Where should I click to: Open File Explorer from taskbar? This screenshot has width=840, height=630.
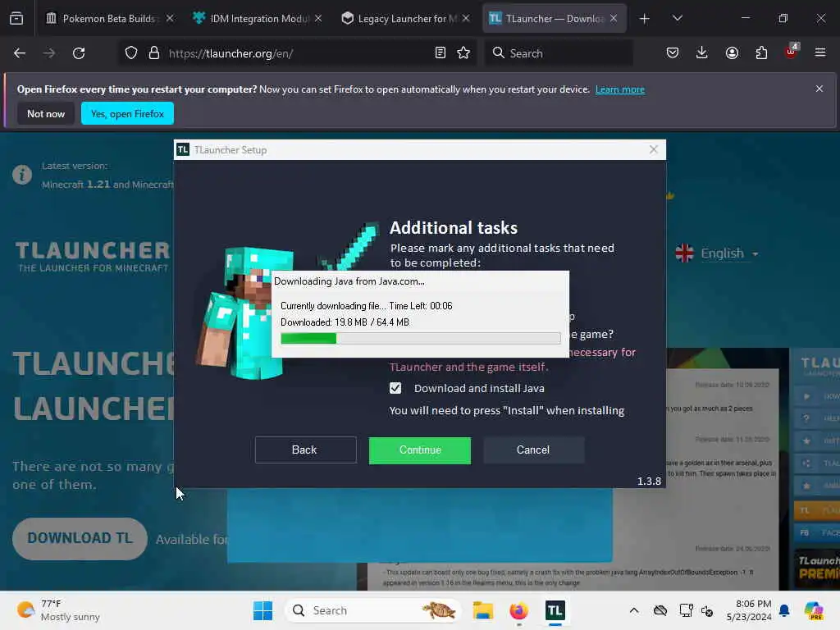[x=482, y=610]
